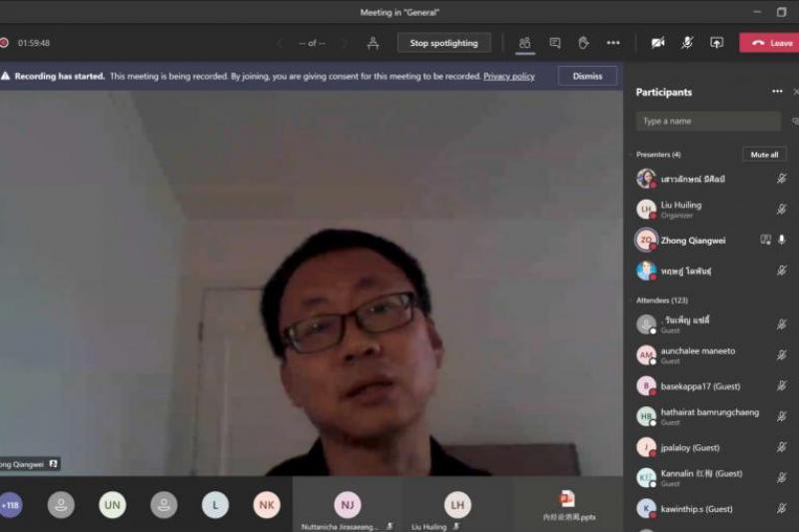Click the warning icon in recording banner
The image size is (799, 532).
[6, 76]
